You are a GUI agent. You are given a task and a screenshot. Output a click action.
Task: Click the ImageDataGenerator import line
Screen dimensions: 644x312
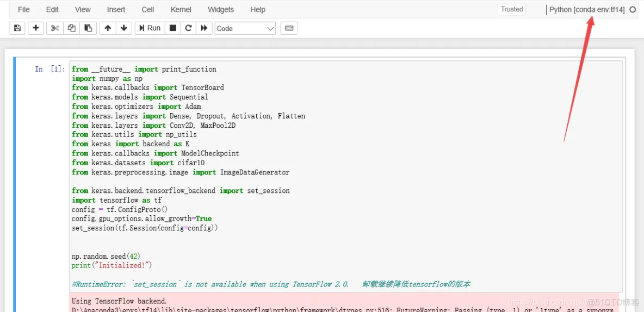(181, 172)
